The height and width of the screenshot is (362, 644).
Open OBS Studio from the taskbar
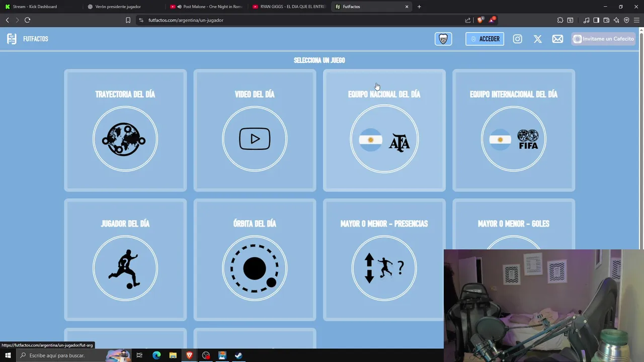pos(206,355)
